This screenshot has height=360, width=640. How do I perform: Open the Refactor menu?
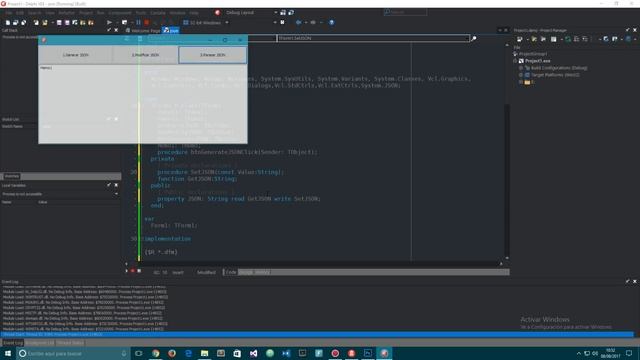(67, 13)
